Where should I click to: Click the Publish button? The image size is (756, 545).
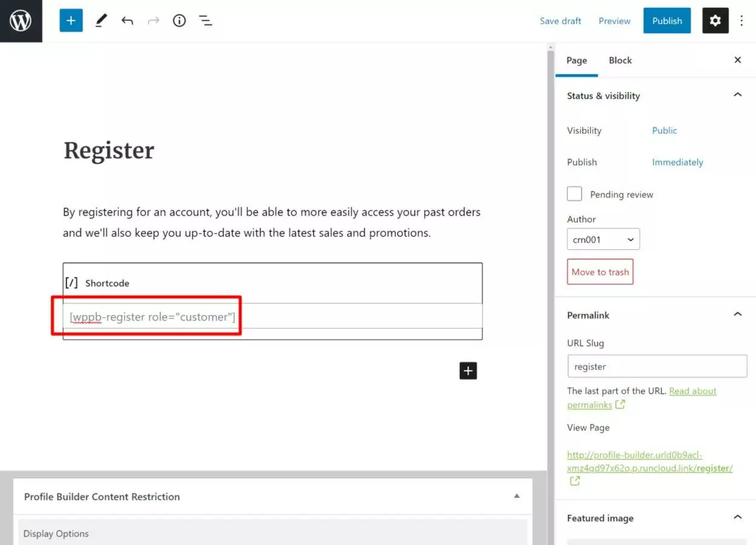(666, 21)
